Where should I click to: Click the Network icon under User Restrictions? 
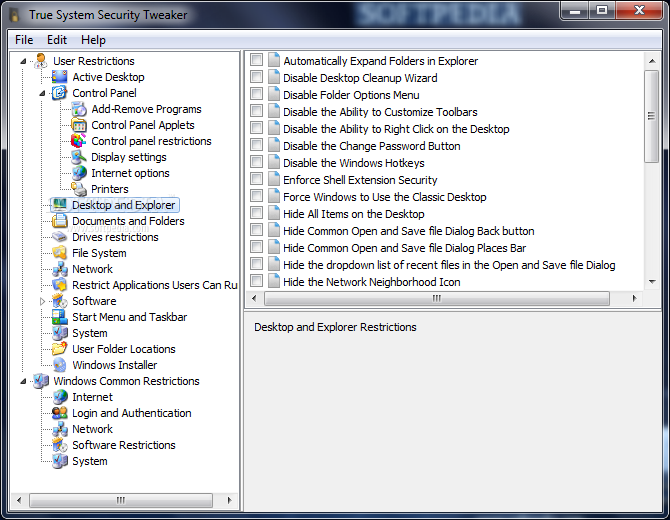(59, 269)
